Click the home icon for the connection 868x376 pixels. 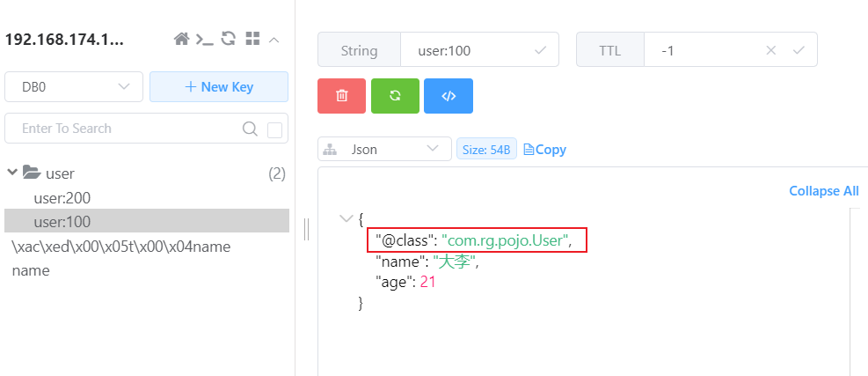[x=182, y=39]
